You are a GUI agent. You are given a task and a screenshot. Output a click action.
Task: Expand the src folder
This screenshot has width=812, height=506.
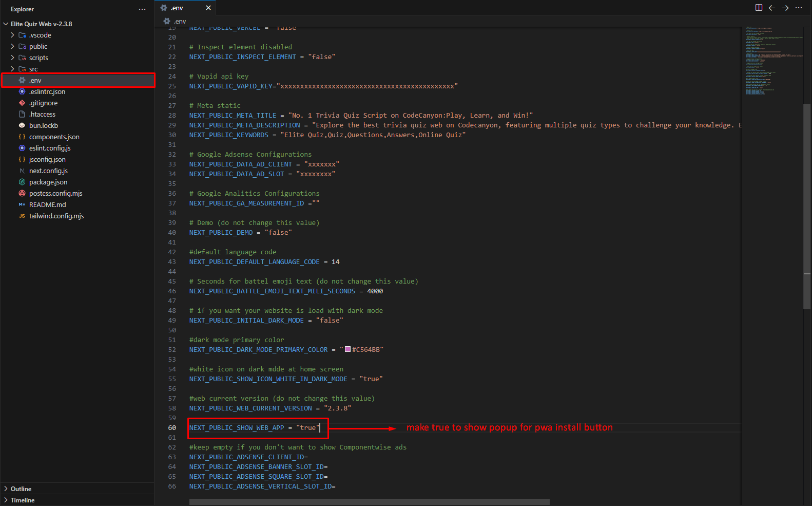coord(33,69)
